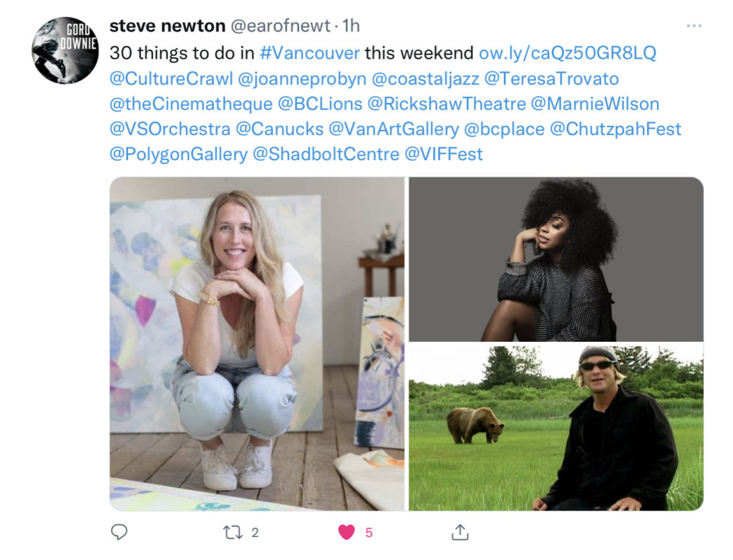The image size is (733, 560).
Task: Visit the @coastaljazz profile mention
Action: click(425, 79)
